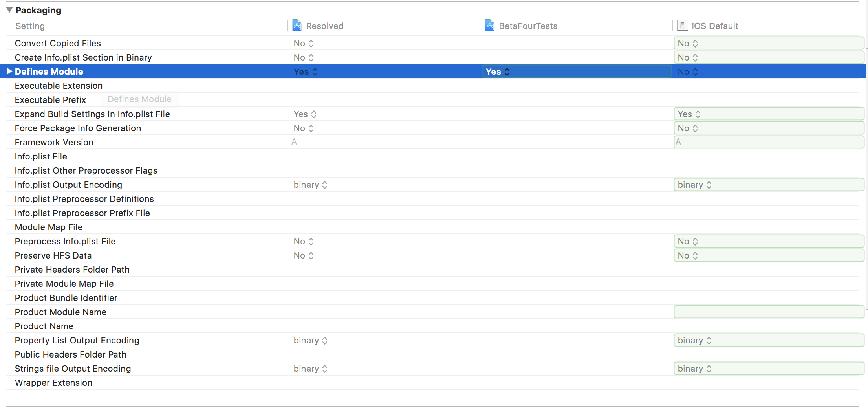Select the Module Map File setting
This screenshot has height=407, width=868.
pos(48,227)
